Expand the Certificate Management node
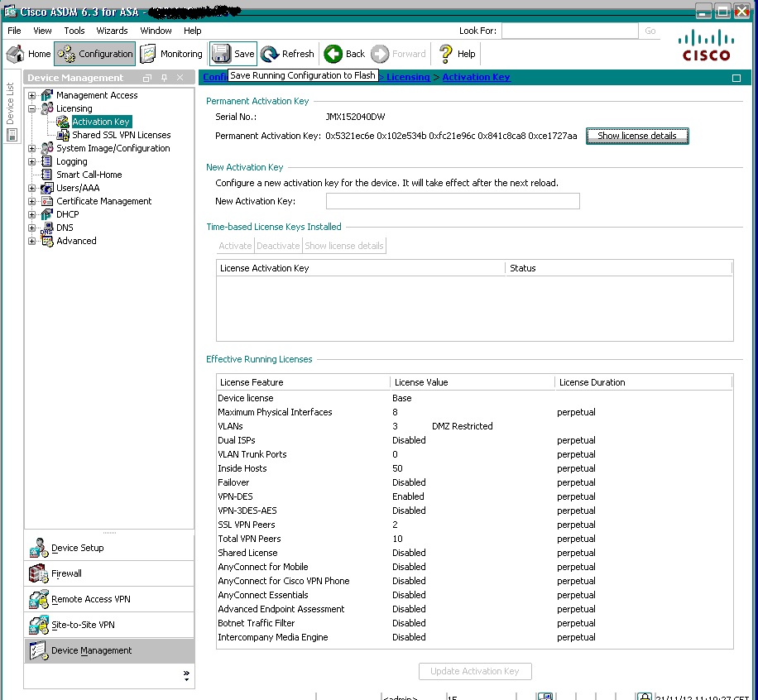 pos(32,201)
